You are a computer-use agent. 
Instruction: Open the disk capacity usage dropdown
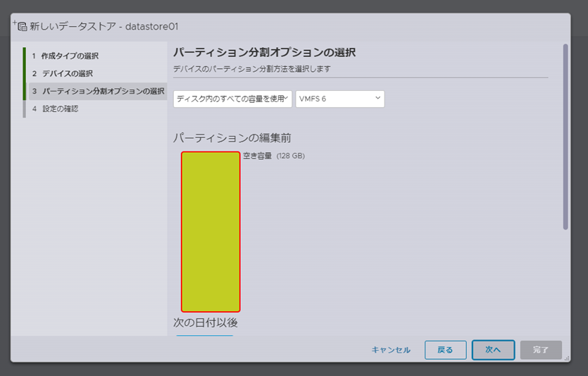pyautogui.click(x=232, y=99)
